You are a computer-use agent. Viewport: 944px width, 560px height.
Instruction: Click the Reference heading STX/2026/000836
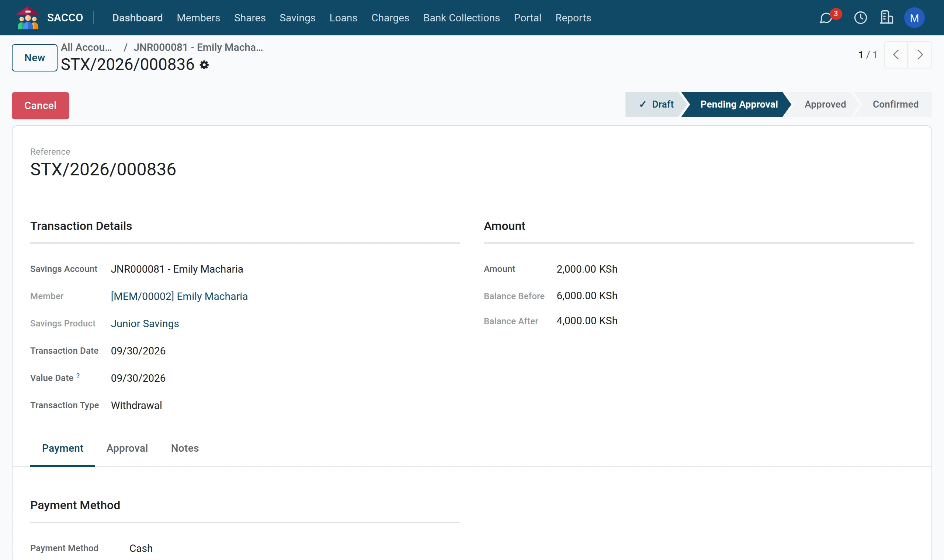(103, 169)
